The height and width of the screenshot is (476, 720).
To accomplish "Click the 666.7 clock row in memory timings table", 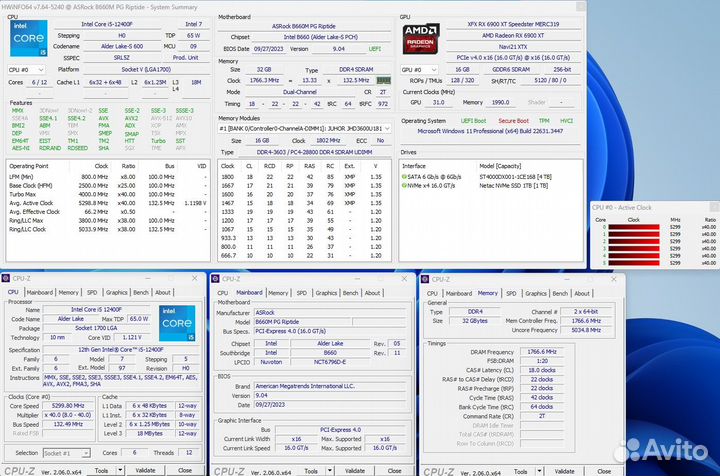I will point(304,256).
